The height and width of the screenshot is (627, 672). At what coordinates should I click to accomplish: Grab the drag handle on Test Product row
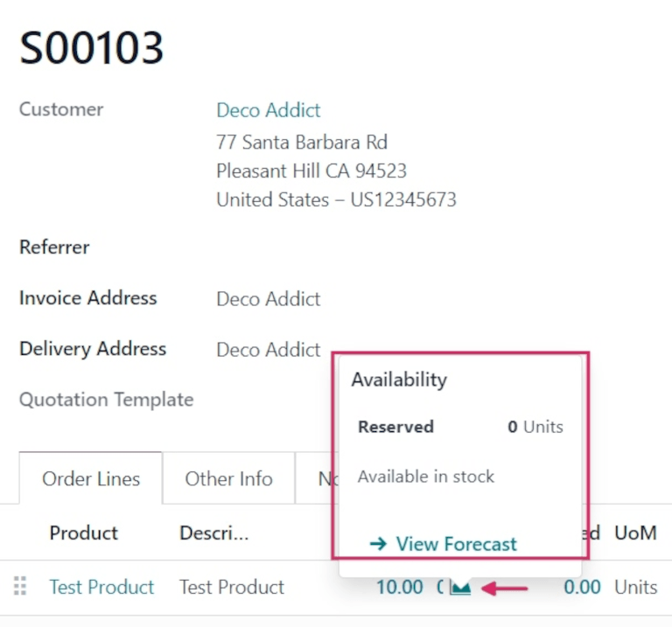pos(21,587)
